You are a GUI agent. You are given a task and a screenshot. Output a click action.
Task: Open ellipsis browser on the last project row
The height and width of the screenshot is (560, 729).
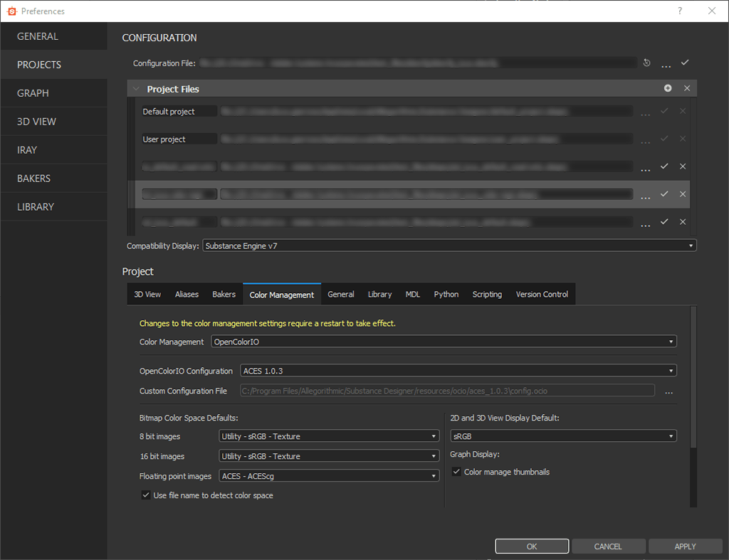(645, 221)
